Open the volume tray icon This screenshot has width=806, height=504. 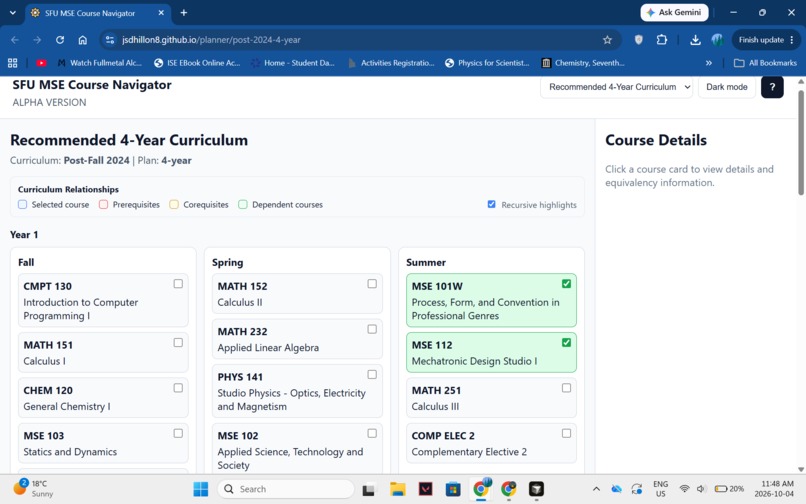pos(701,489)
